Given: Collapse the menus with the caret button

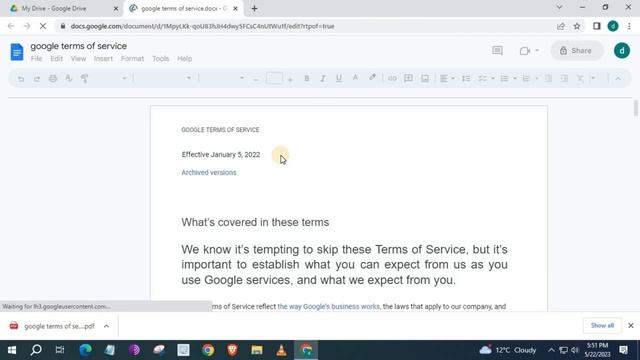Looking at the screenshot, I should 618,78.
